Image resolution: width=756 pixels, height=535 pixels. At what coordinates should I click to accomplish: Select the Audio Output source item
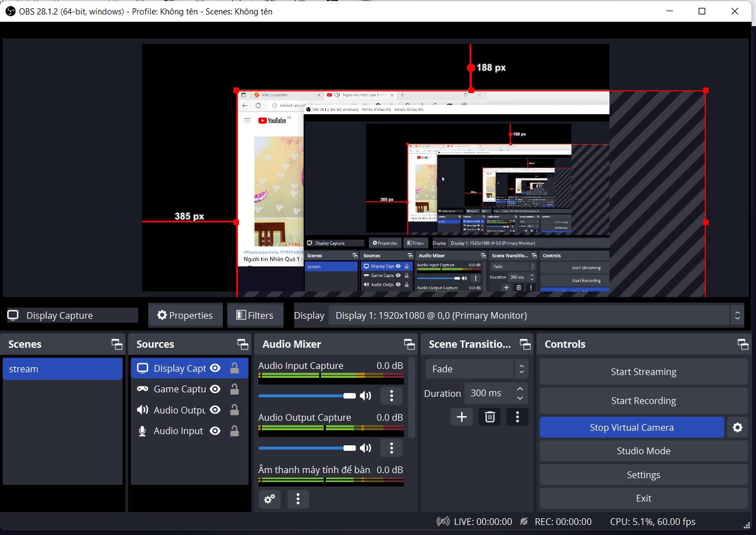click(179, 410)
